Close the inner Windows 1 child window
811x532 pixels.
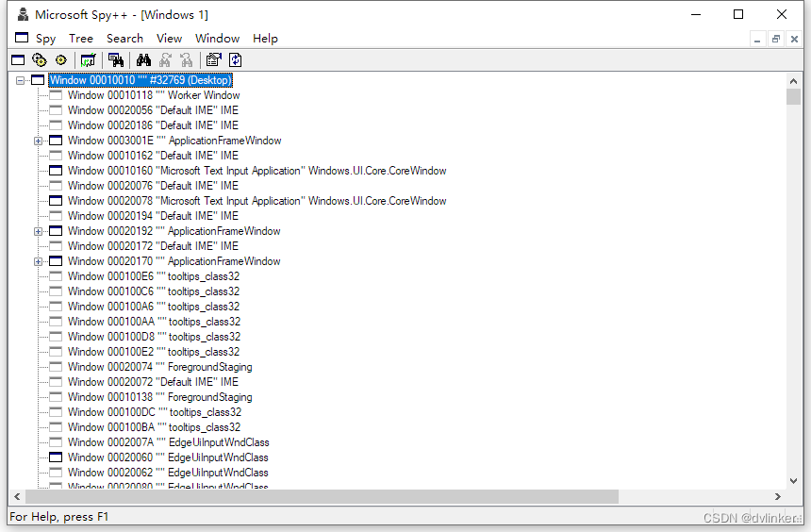[x=794, y=39]
